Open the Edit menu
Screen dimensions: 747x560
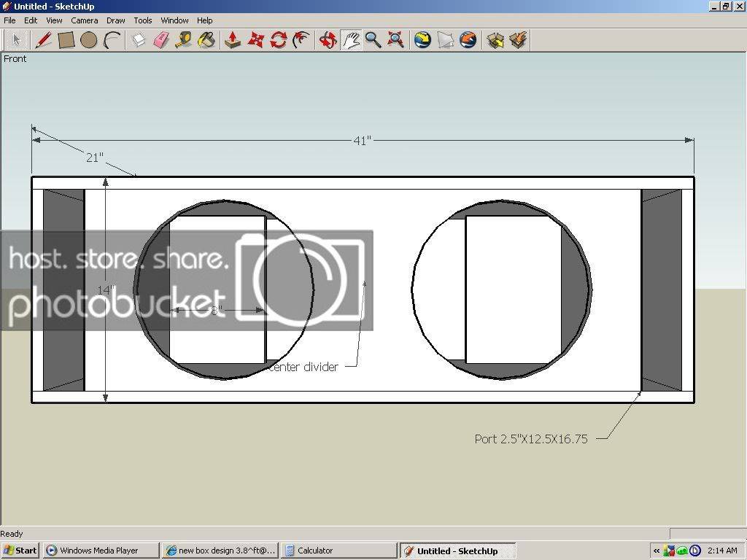click(x=31, y=20)
